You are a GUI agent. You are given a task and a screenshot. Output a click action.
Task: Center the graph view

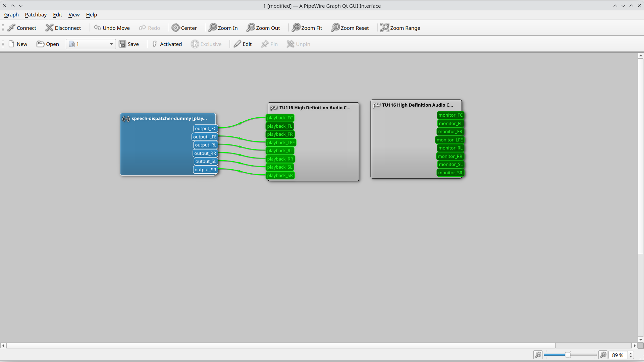(184, 28)
